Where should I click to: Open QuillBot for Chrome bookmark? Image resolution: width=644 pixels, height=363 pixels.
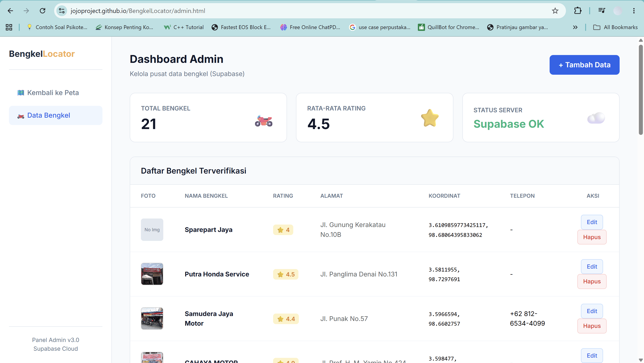click(x=448, y=27)
